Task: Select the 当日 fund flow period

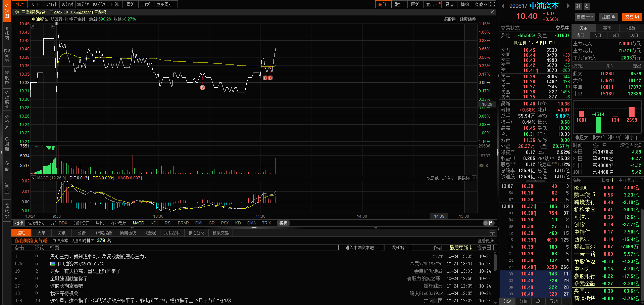Action: 581,35
